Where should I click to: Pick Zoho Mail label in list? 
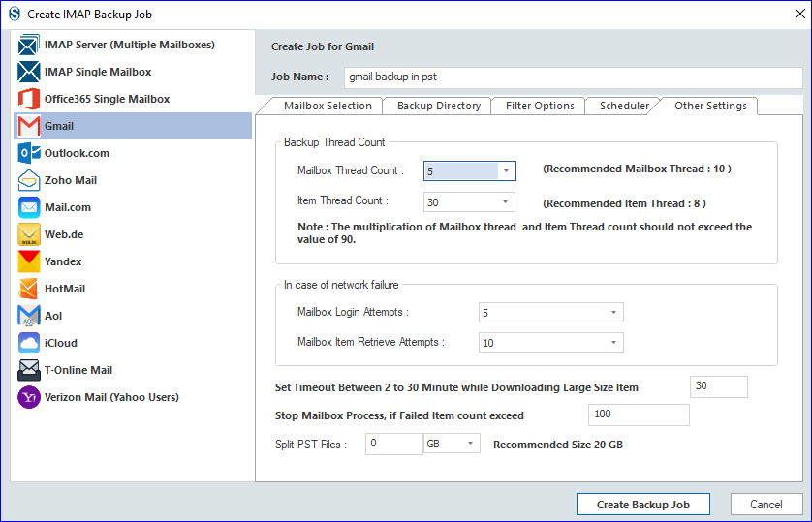[x=71, y=180]
